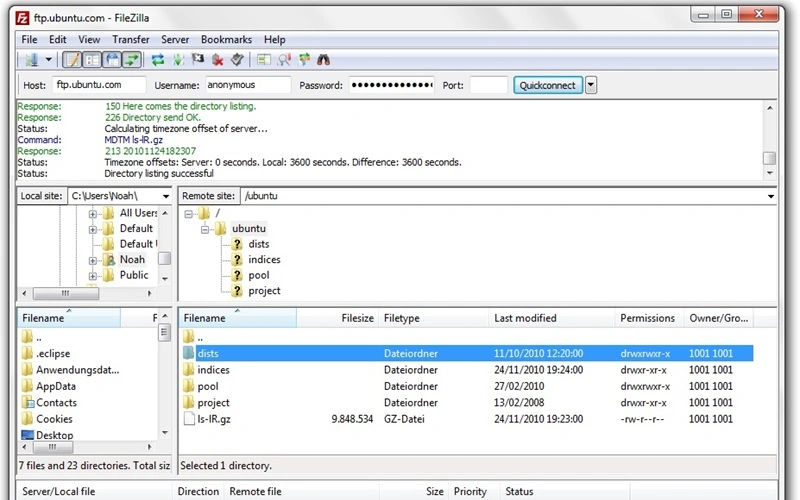Refresh the file and folder lists
800x500 pixels.
158,60
